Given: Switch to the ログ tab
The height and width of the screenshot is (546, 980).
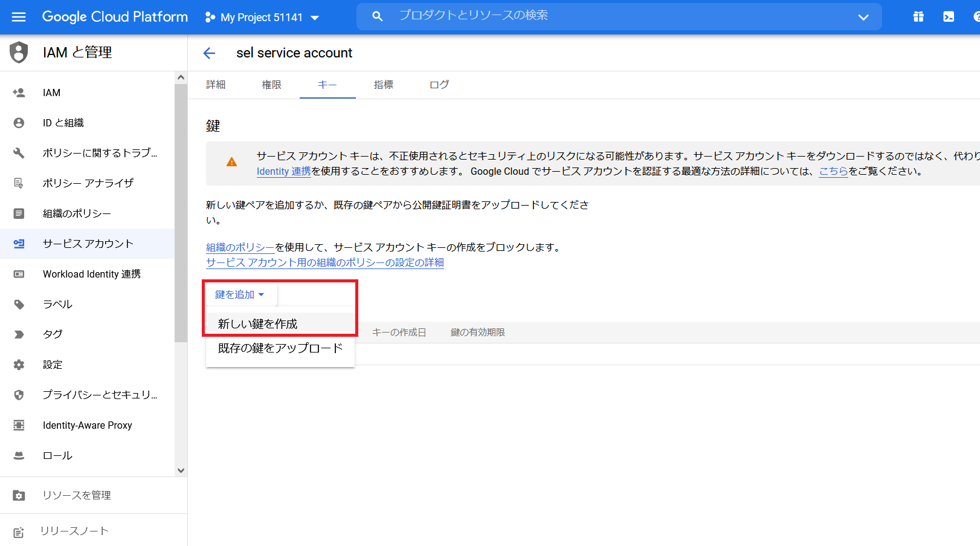Looking at the screenshot, I should coord(439,85).
